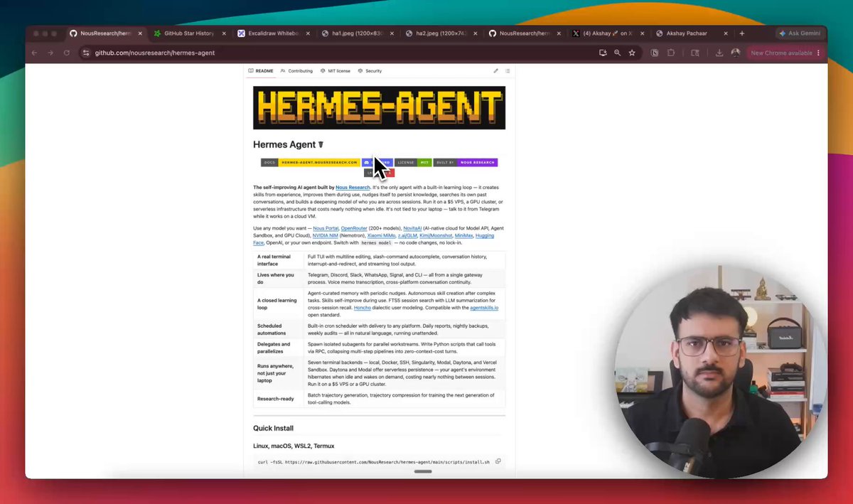Click the Built by Nous Research badge

[x=466, y=162]
